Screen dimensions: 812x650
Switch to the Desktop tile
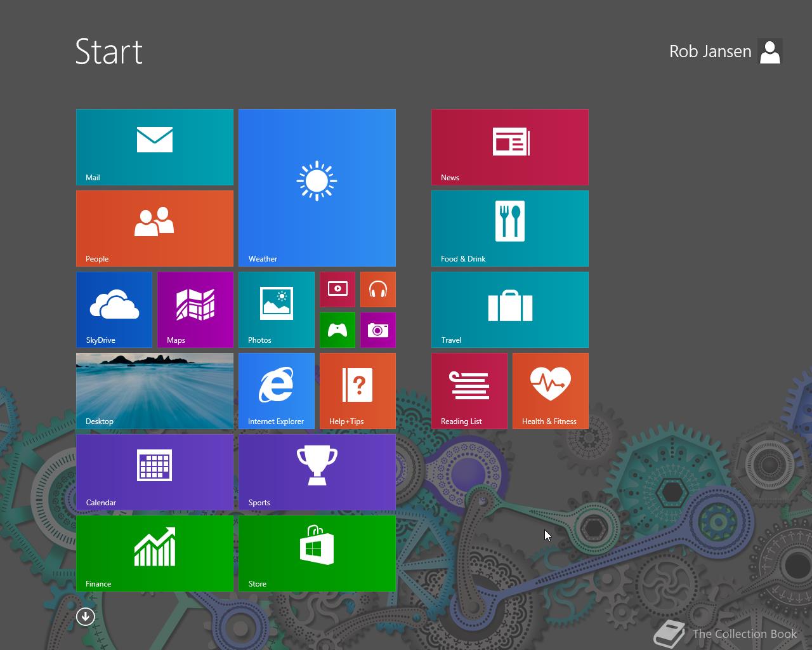click(155, 391)
